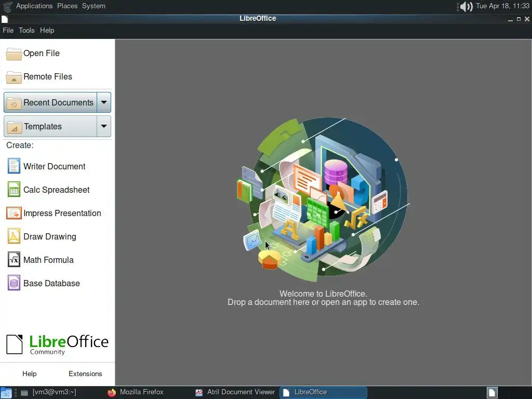532x399 pixels.
Task: Click the workspace switcher icon at bottom-right
Action: point(493,393)
